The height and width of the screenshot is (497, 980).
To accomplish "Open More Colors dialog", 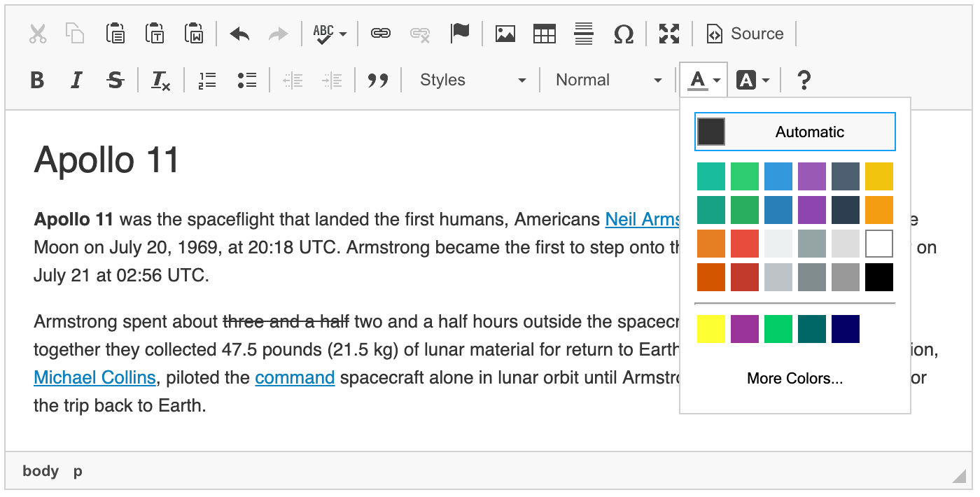I will pyautogui.click(x=795, y=379).
